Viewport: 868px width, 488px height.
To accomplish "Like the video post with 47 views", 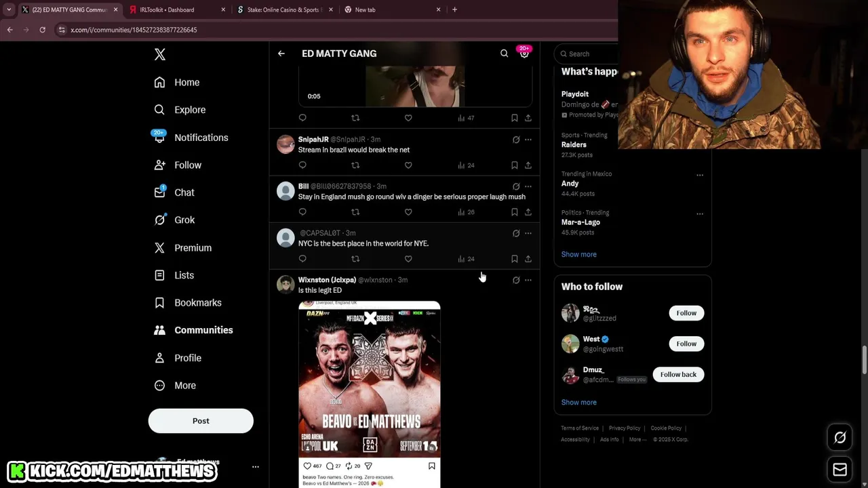I will 408,118.
